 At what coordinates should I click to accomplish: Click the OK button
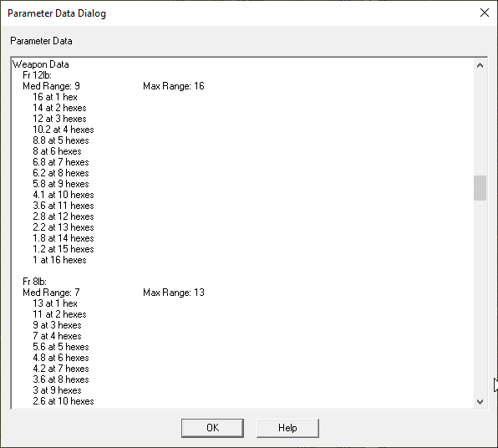[x=212, y=428]
